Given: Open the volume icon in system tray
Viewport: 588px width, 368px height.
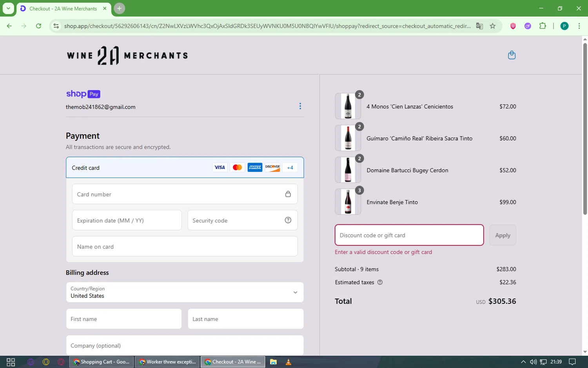Looking at the screenshot, I should (x=533, y=362).
